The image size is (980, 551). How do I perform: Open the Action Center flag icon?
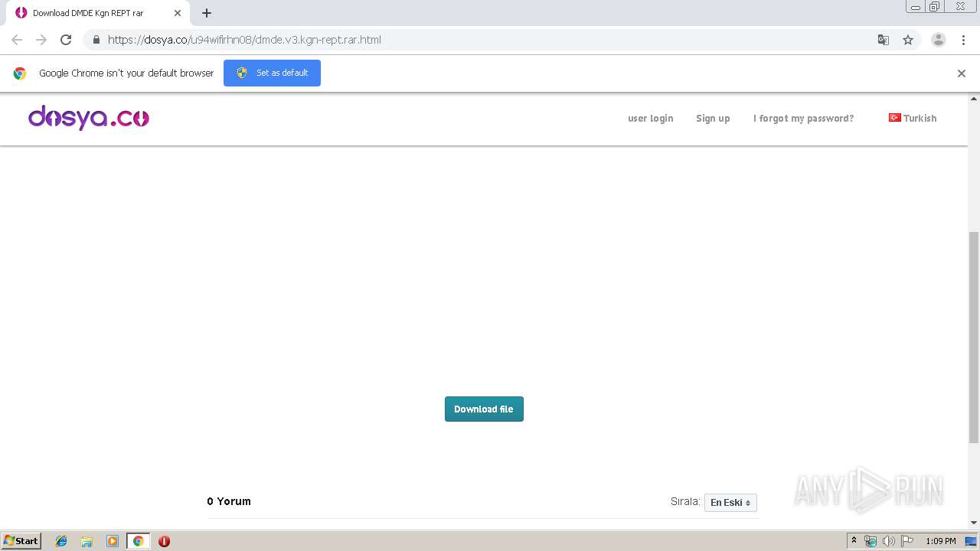pyautogui.click(x=907, y=541)
